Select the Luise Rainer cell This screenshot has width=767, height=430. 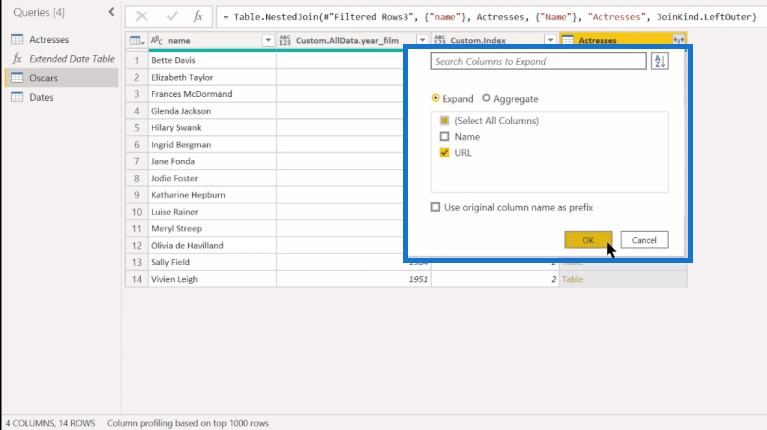(x=212, y=212)
